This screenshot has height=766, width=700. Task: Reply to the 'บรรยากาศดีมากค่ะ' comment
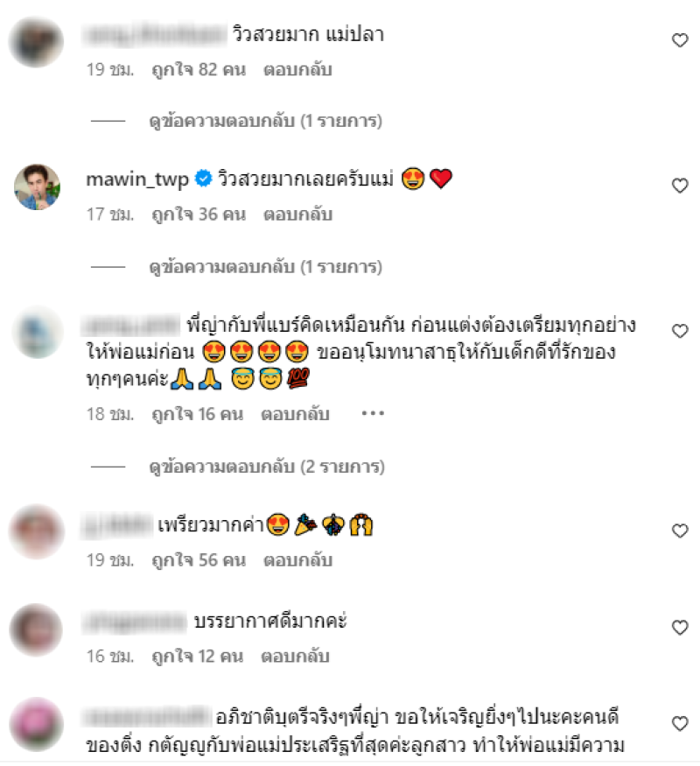click(296, 656)
